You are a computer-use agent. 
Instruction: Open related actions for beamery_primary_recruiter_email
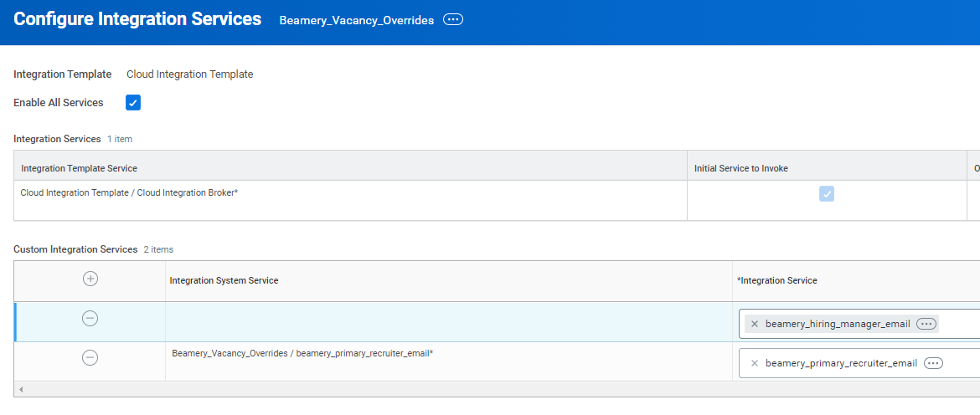coord(933,363)
